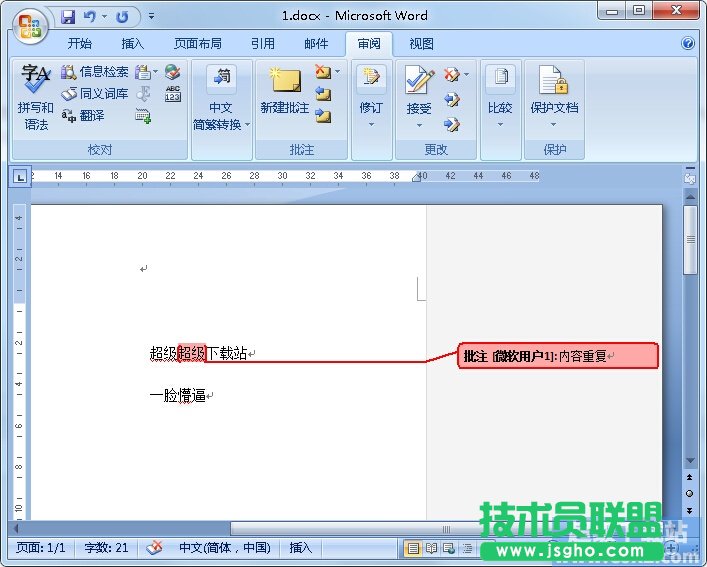Open the Insert (插入) ribbon tab

point(132,44)
